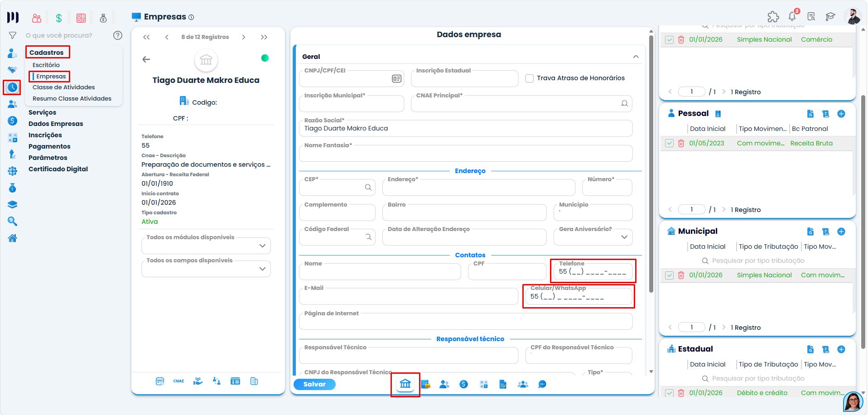Click the CNAE icon below company card

178,381
